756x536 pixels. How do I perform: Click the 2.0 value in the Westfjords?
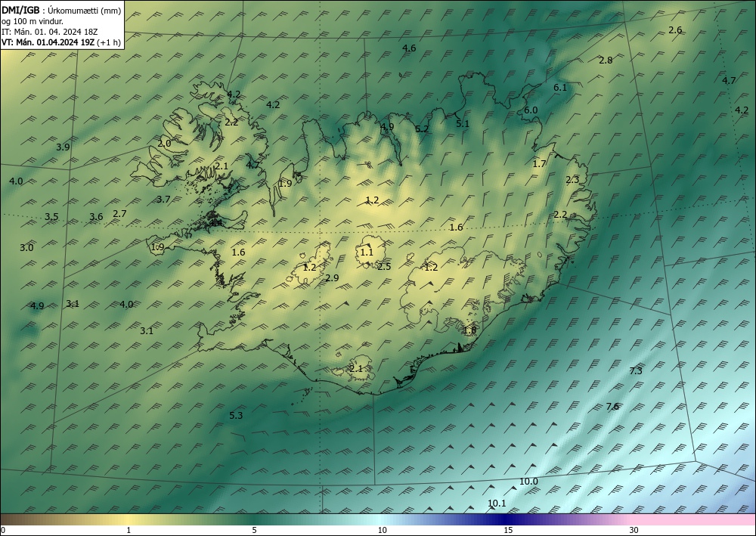[164, 144]
